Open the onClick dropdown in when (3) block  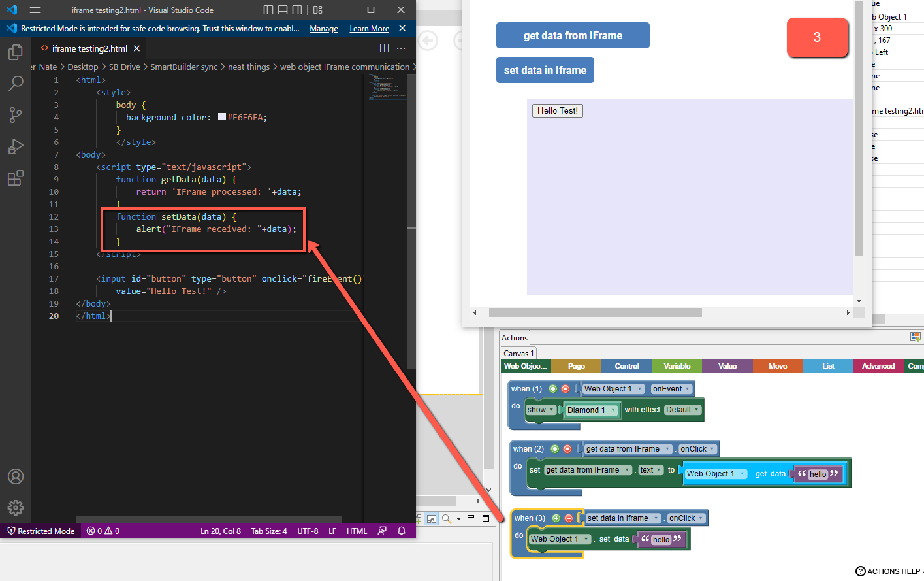686,518
